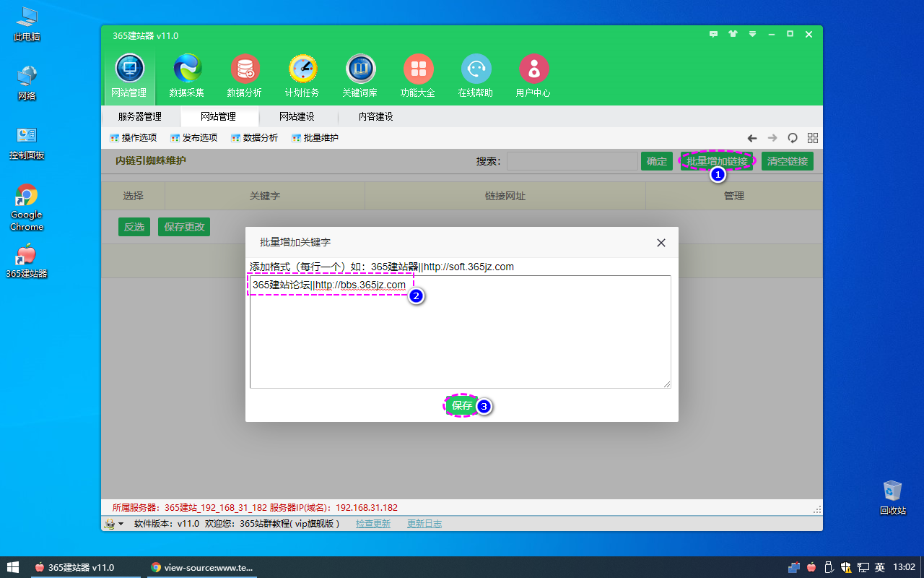Click the resize grip of the dialog textarea

pos(666,384)
